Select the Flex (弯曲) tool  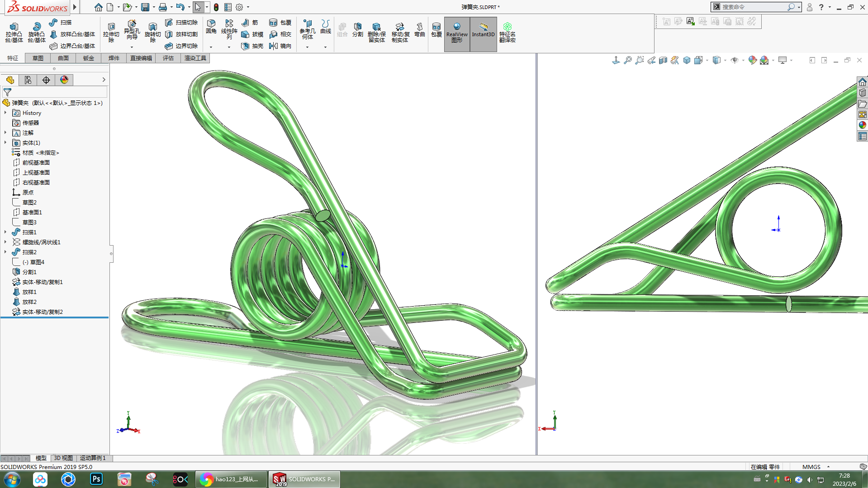click(419, 29)
